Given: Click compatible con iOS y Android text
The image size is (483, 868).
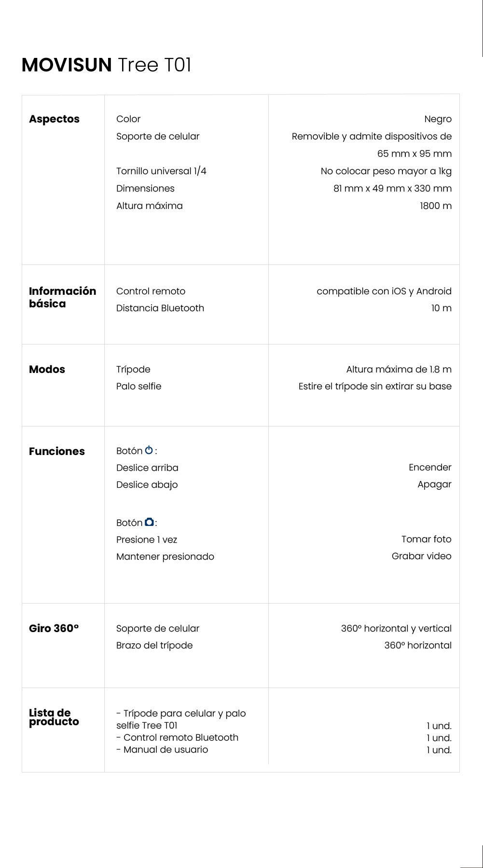Looking at the screenshot, I should tap(384, 291).
